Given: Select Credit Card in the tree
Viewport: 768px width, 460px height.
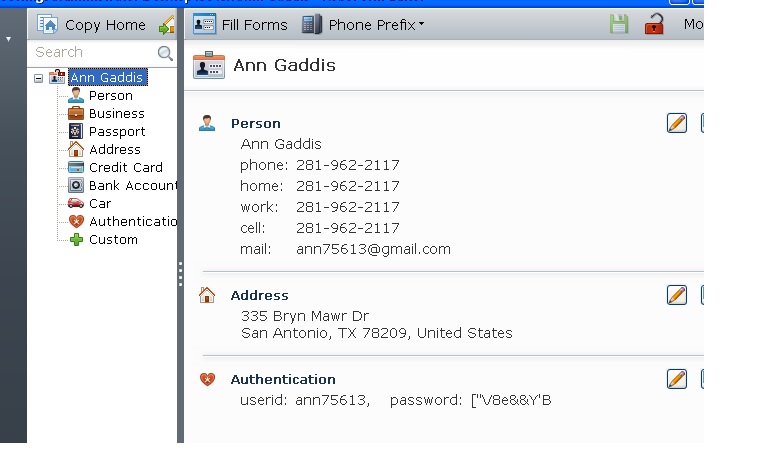Looking at the screenshot, I should point(125,168).
